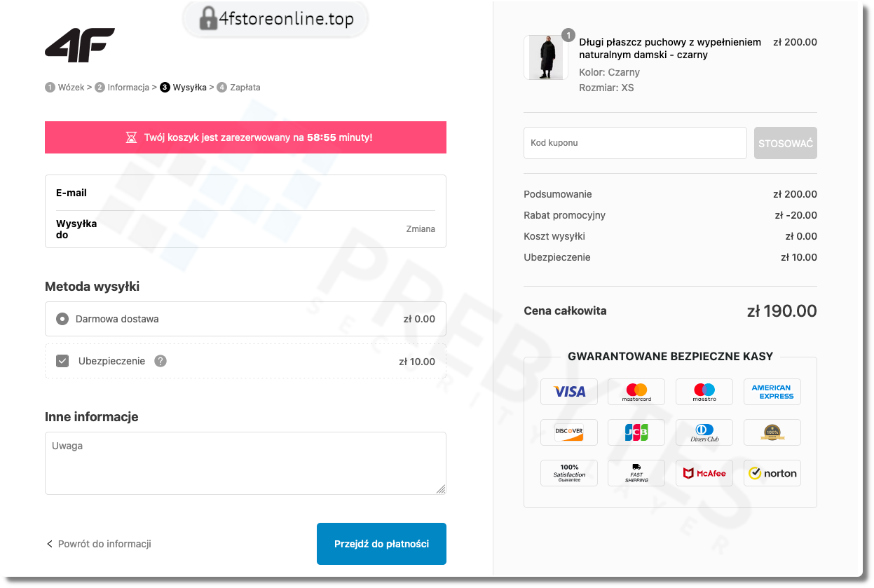Click the American Express icon
This screenshot has width=874, height=588.
pos(772,392)
